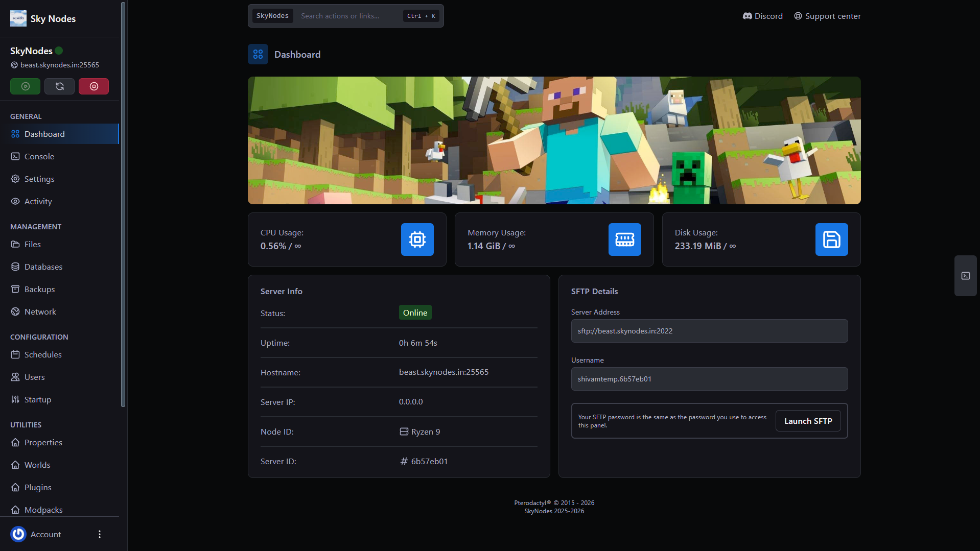This screenshot has height=551, width=980.
Task: Open the Databases section
Action: 59,267
